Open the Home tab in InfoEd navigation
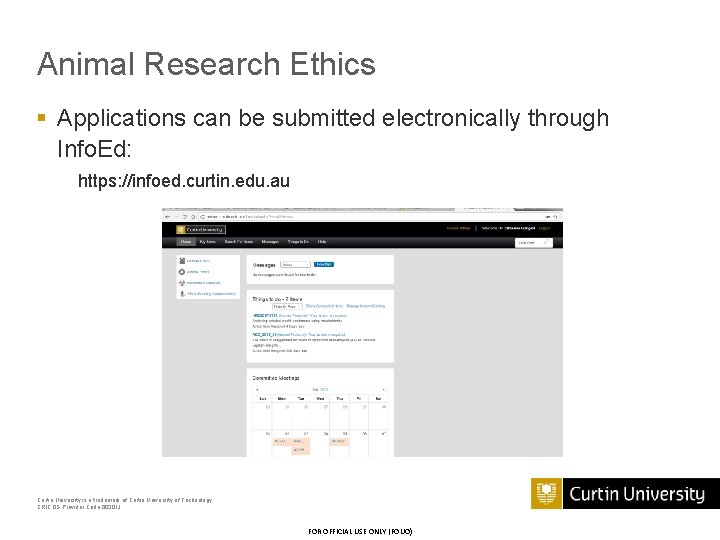Image resolution: width=720 pixels, height=540 pixels. coord(186,242)
